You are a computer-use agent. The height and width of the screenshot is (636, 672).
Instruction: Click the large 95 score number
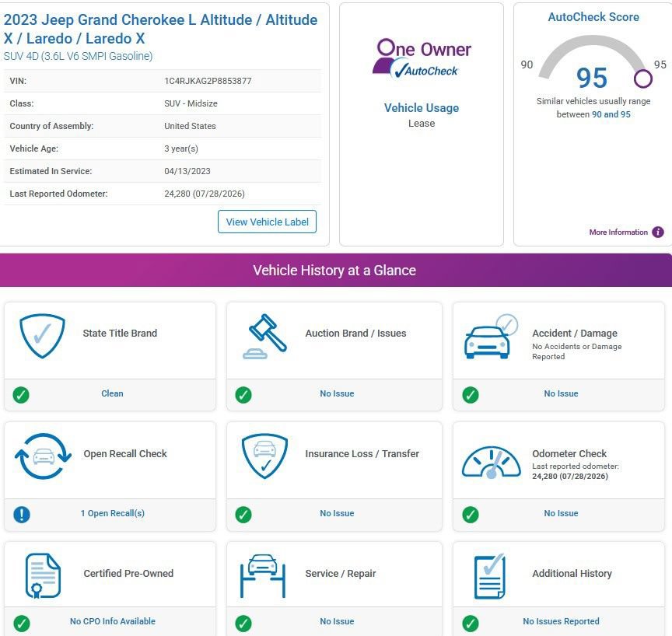click(x=592, y=78)
